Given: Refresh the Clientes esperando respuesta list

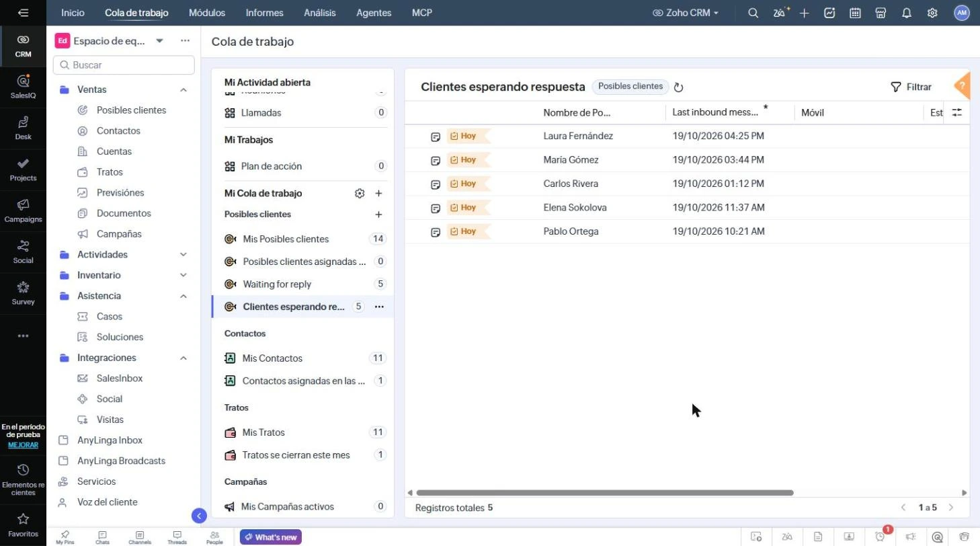Looking at the screenshot, I should [678, 87].
